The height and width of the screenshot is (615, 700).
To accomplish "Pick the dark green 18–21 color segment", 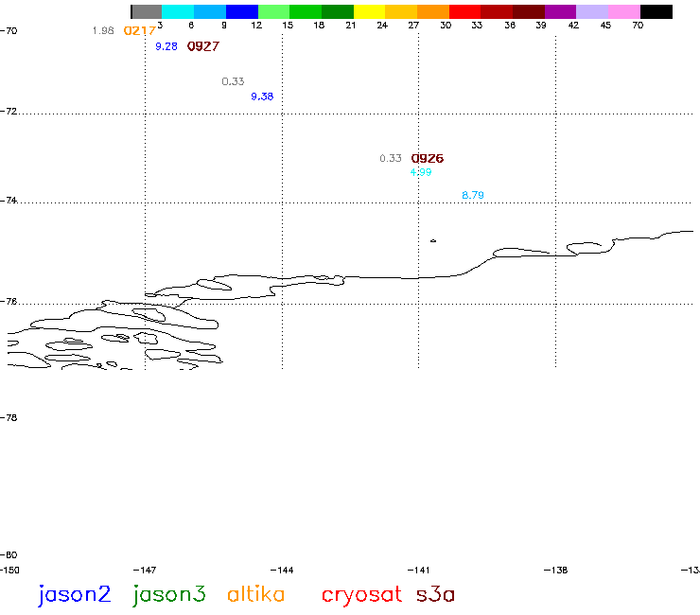I will pos(338,11).
